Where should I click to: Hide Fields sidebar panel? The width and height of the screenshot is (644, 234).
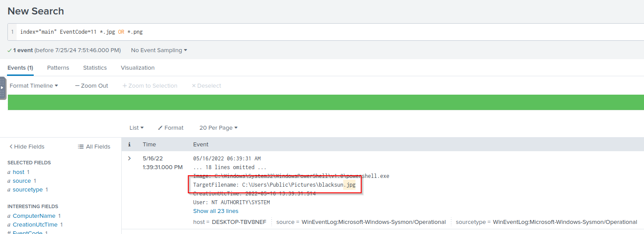coord(27,147)
